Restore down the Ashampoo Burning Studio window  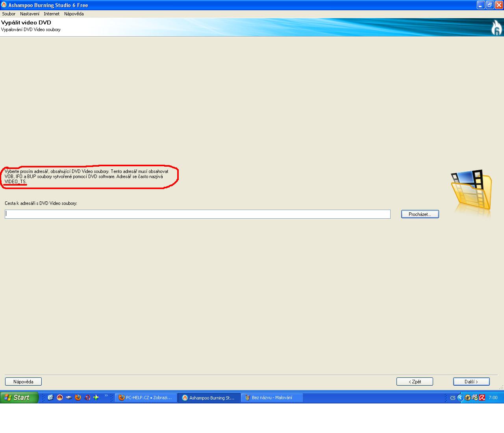click(490, 5)
